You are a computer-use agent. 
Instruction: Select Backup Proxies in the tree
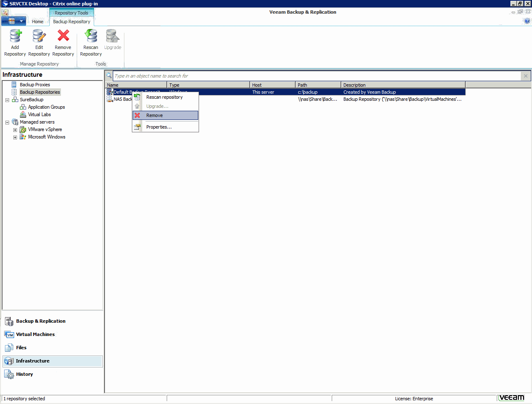[35, 85]
